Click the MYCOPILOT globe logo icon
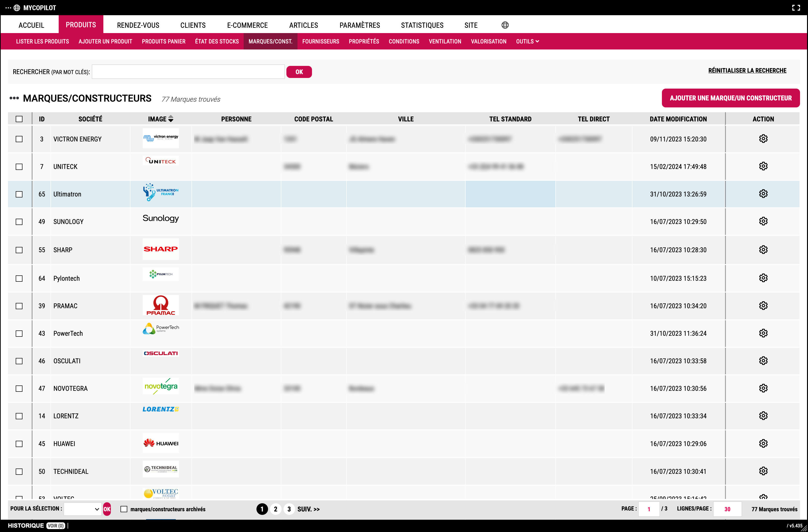808x532 pixels. tap(17, 8)
